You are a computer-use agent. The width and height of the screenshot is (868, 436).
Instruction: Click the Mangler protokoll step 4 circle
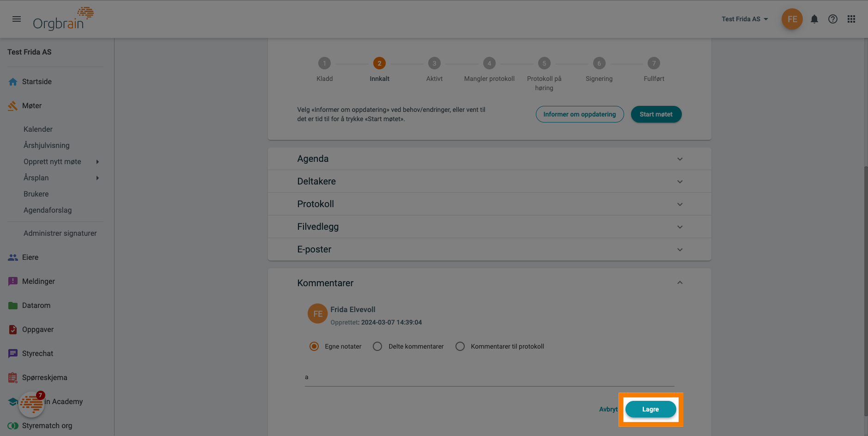tap(489, 63)
